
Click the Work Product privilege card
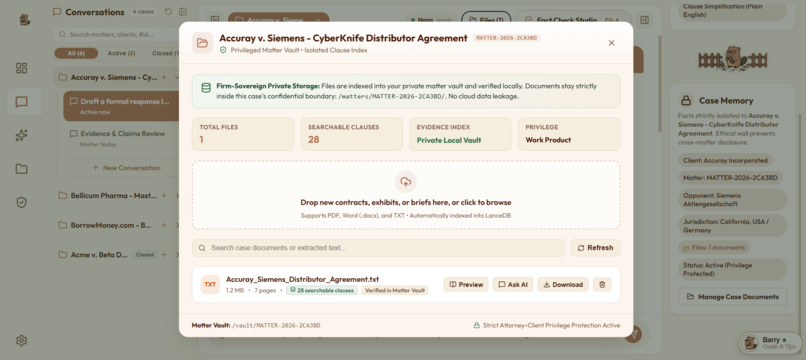coord(569,134)
